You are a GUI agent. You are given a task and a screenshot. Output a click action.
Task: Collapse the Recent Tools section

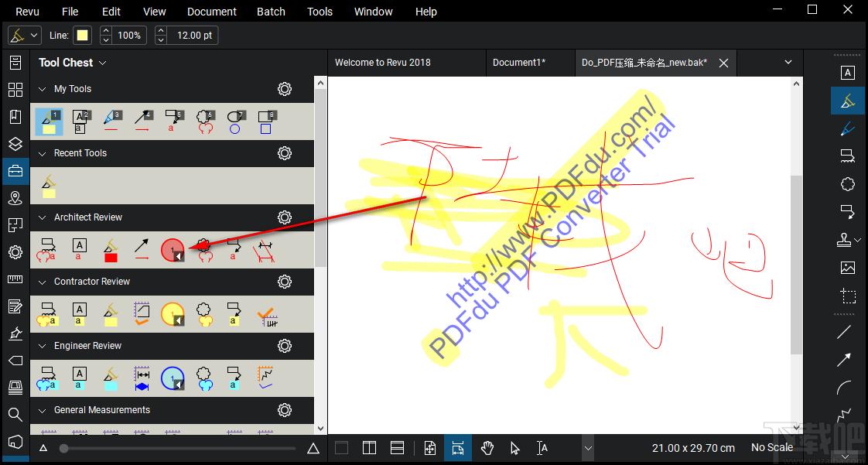(x=42, y=153)
